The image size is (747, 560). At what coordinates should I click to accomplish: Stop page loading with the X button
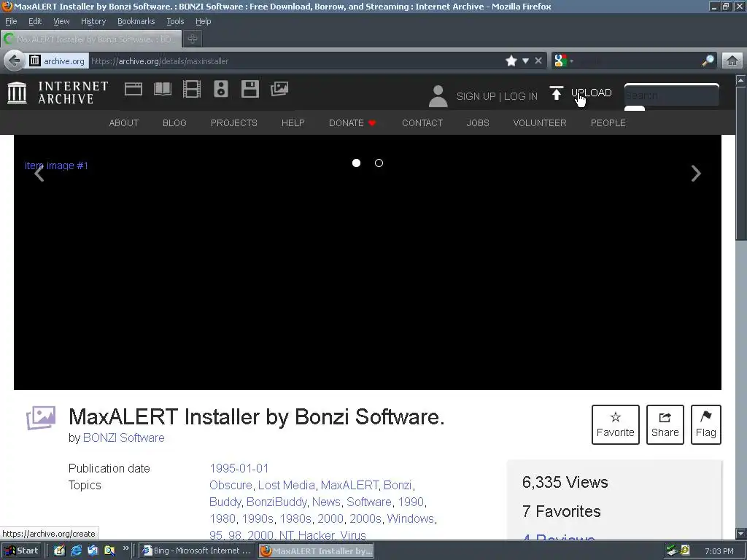pyautogui.click(x=538, y=61)
